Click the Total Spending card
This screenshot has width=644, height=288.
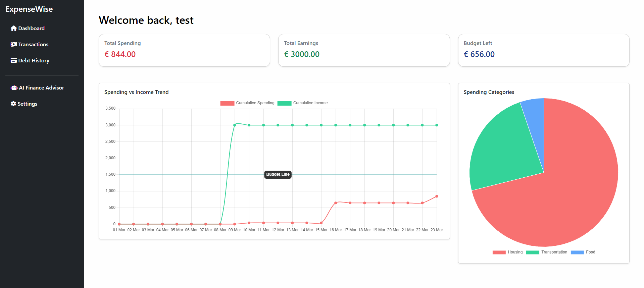[184, 50]
